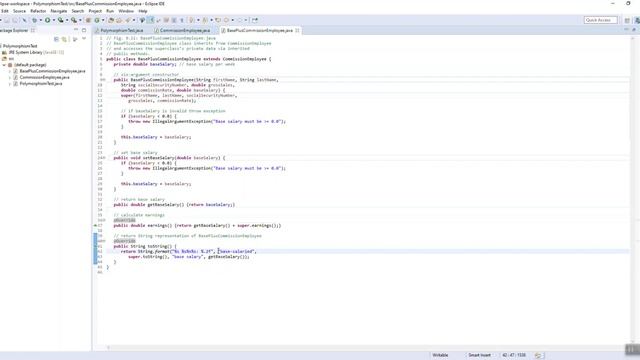Open the Source menu
The image size is (640, 360).
pos(19,11)
